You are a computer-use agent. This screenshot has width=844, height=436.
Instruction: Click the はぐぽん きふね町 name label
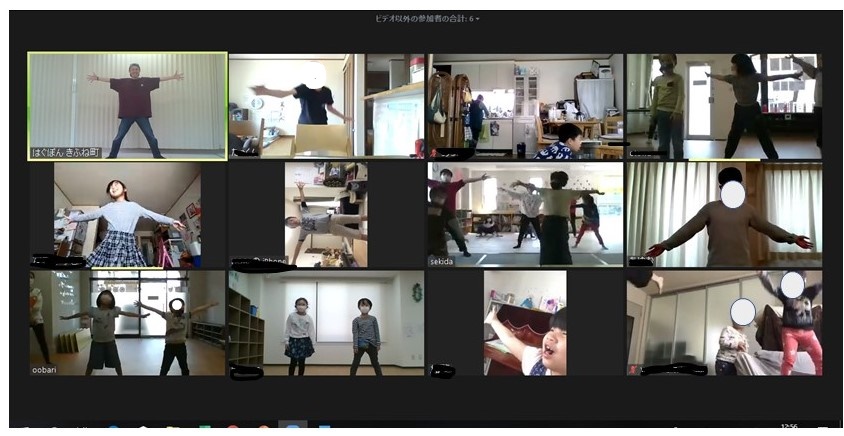(66, 153)
